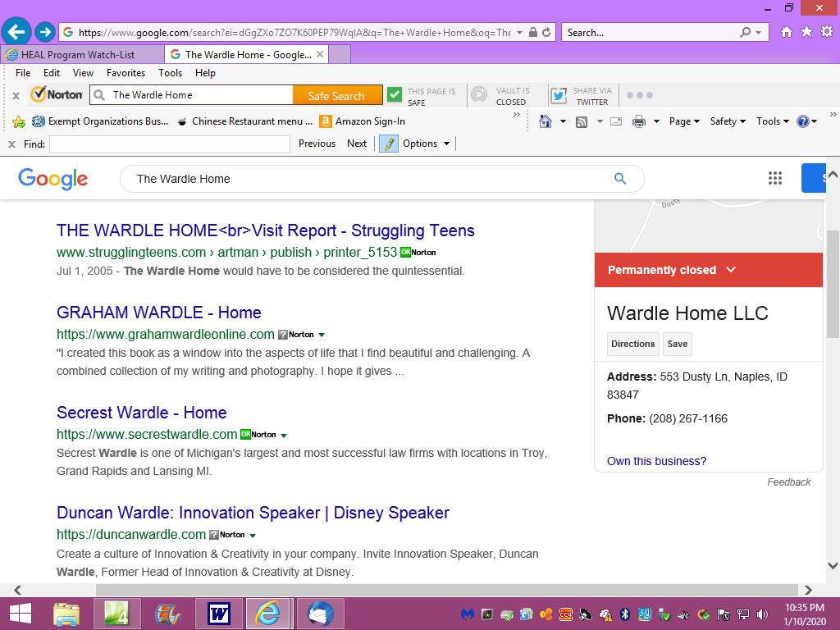Click the Add to Favorites bar star icon
The height and width of the screenshot is (630, 840).
coord(19,121)
